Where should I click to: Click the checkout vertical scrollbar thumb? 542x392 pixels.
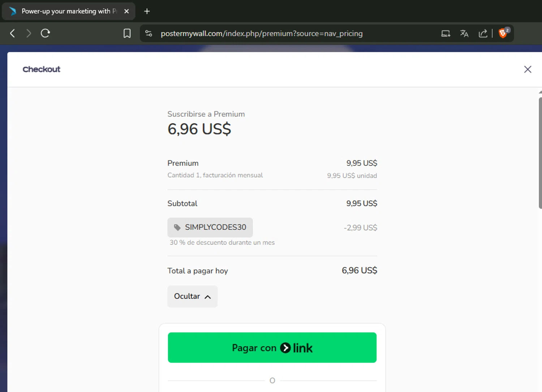(540, 152)
